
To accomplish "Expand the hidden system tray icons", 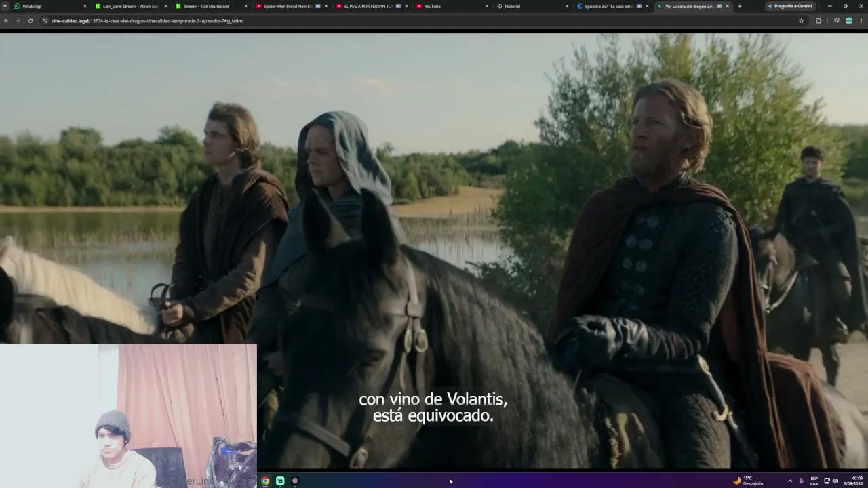I will tap(790, 481).
